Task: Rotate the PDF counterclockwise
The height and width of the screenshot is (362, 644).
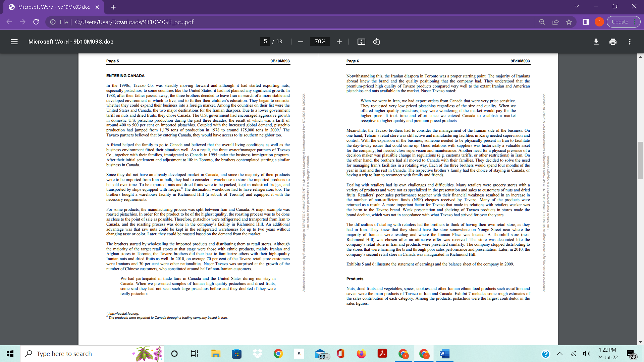Action: tap(376, 42)
